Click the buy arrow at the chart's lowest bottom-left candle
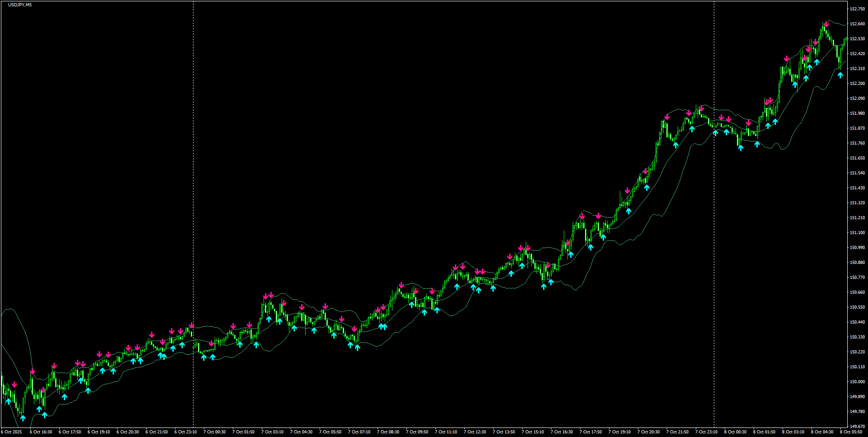 point(23,418)
